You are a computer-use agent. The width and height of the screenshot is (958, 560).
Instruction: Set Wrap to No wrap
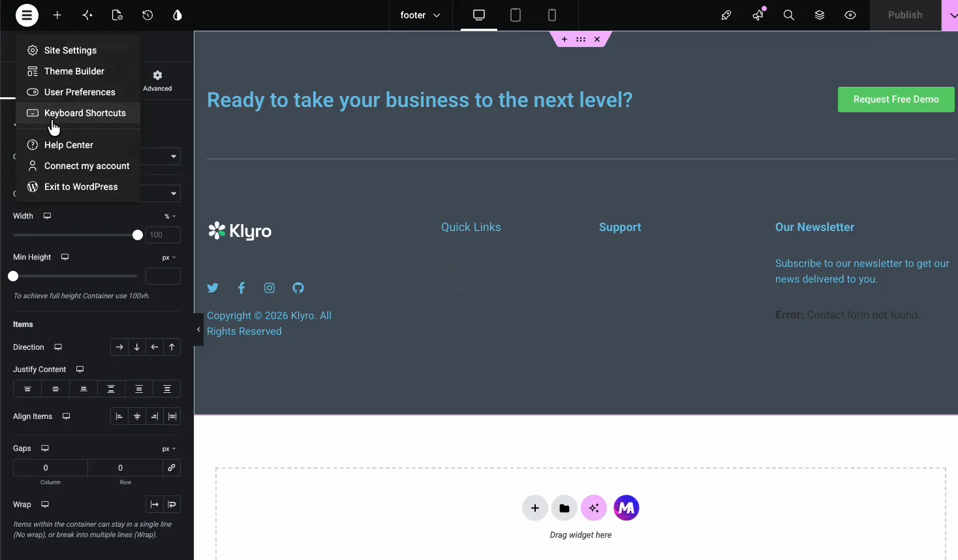point(155,505)
